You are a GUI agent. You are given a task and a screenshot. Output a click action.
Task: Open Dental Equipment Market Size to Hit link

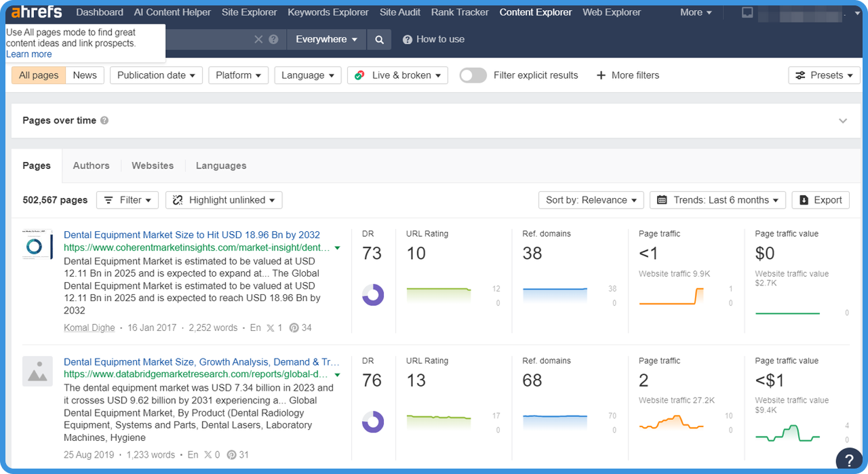click(192, 235)
